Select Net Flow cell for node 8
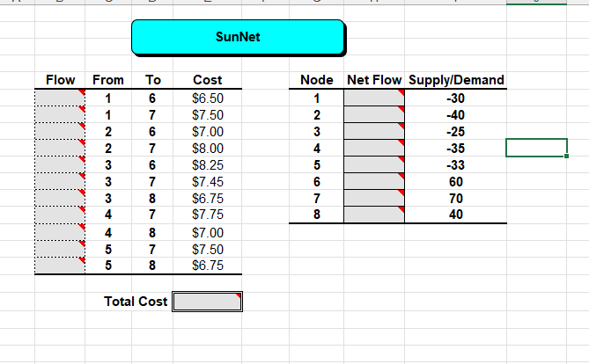This screenshot has width=589, height=364. point(374,215)
